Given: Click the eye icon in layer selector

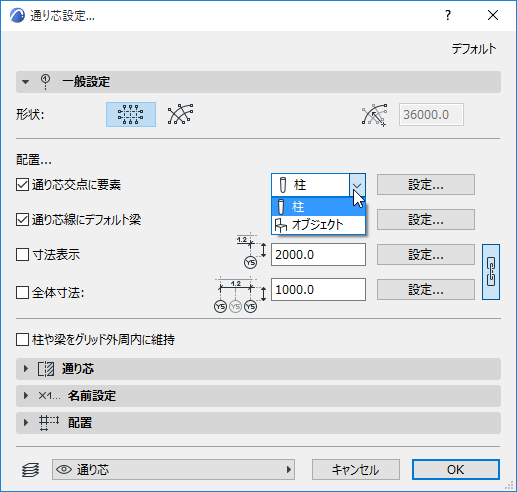Looking at the screenshot, I should [64, 470].
